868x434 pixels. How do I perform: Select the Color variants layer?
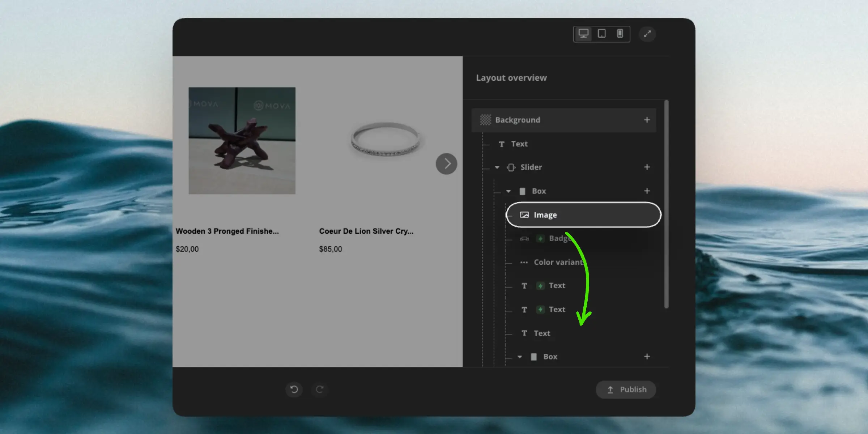point(559,262)
